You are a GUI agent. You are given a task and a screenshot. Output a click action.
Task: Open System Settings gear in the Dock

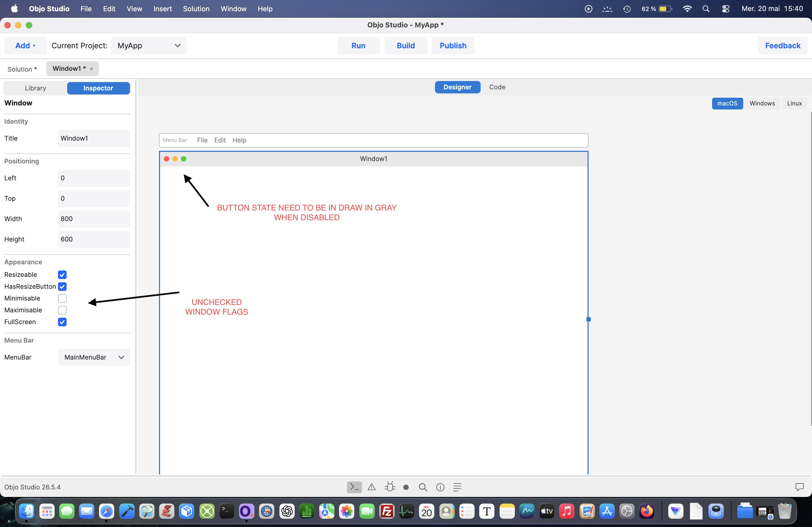(x=627, y=511)
